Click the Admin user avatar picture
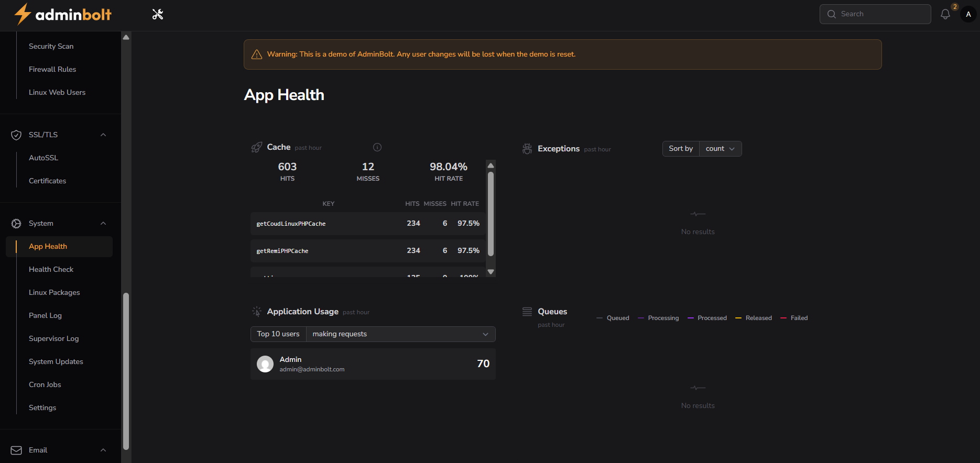Screen dimensions: 980x463 265,364
